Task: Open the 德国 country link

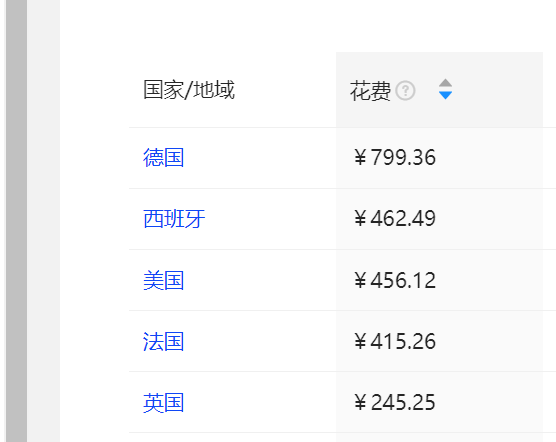Action: [163, 157]
